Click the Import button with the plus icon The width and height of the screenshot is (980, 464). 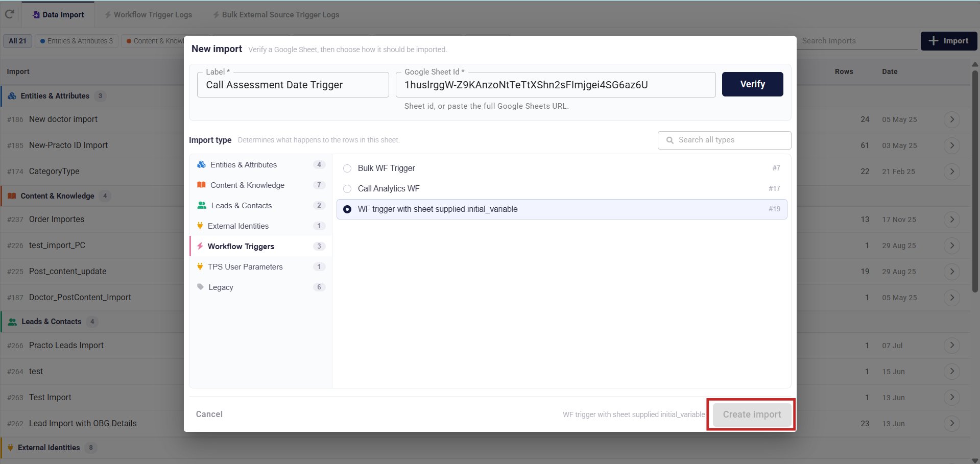click(948, 41)
